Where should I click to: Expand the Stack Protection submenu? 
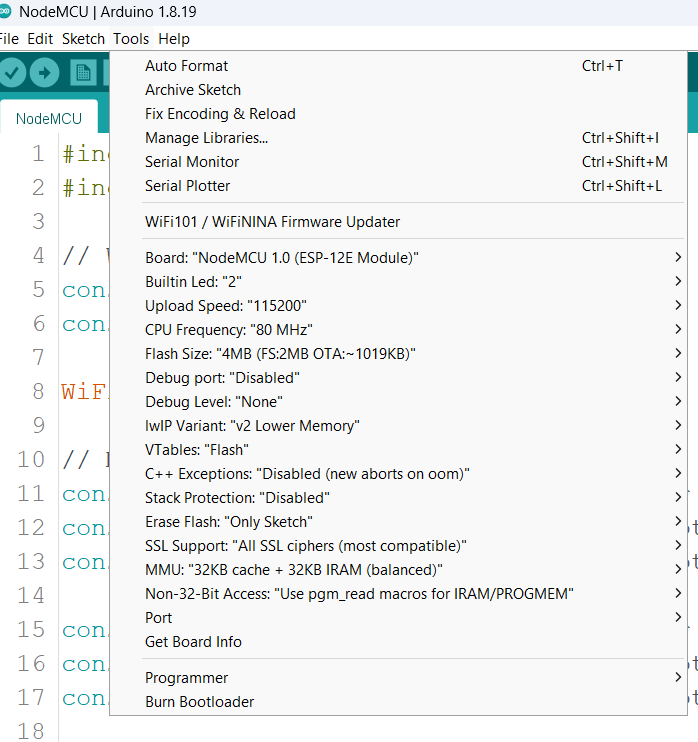coord(398,498)
